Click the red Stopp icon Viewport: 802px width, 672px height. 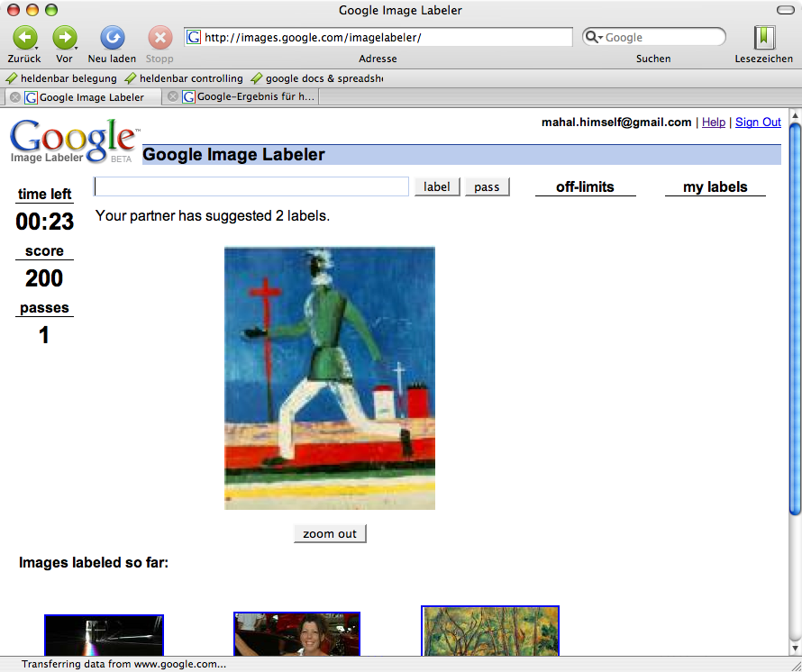[159, 37]
